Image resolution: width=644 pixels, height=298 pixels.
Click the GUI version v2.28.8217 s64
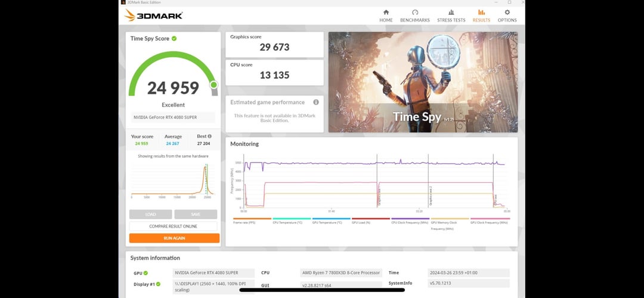341,285
